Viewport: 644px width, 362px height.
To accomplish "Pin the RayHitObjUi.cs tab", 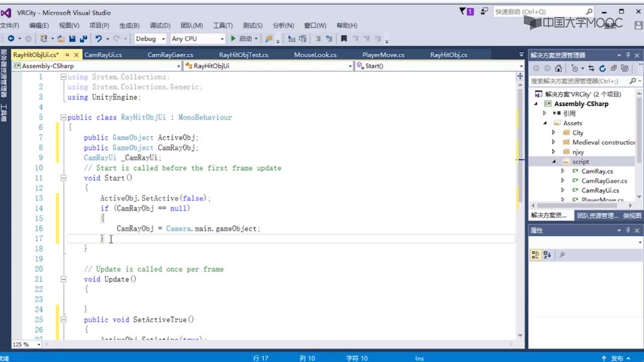I will [x=67, y=55].
